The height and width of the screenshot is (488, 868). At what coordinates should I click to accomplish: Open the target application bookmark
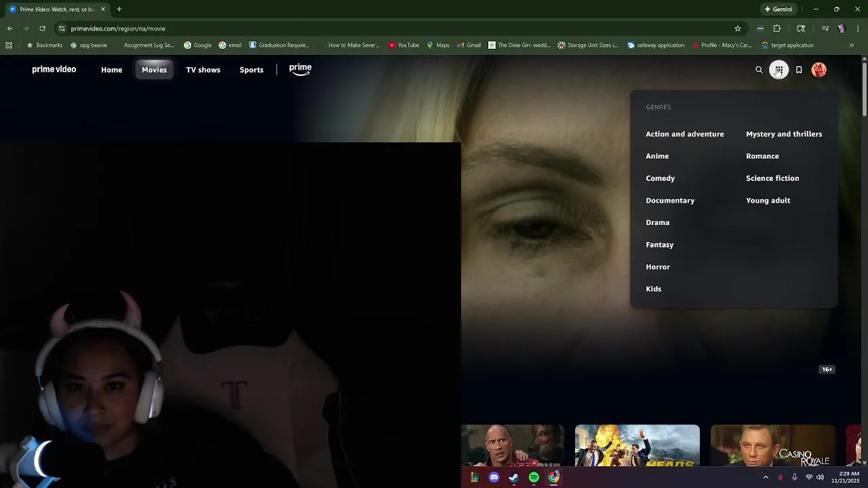point(787,45)
